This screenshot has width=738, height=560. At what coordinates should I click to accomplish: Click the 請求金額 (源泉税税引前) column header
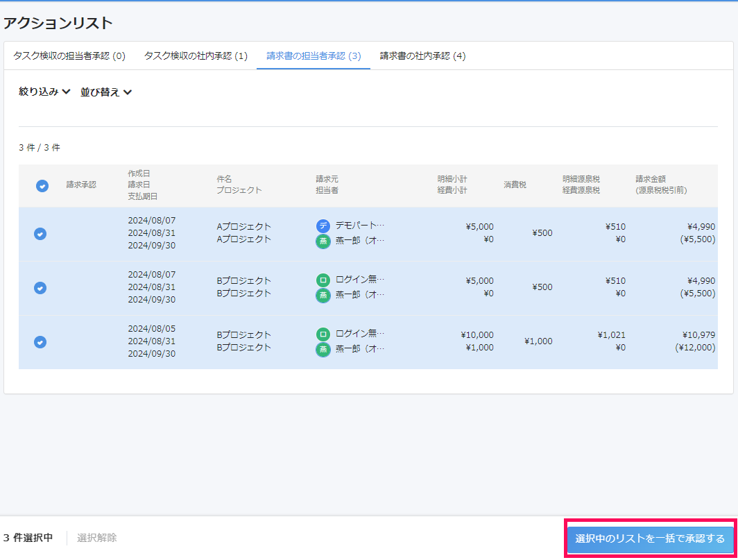(661, 185)
